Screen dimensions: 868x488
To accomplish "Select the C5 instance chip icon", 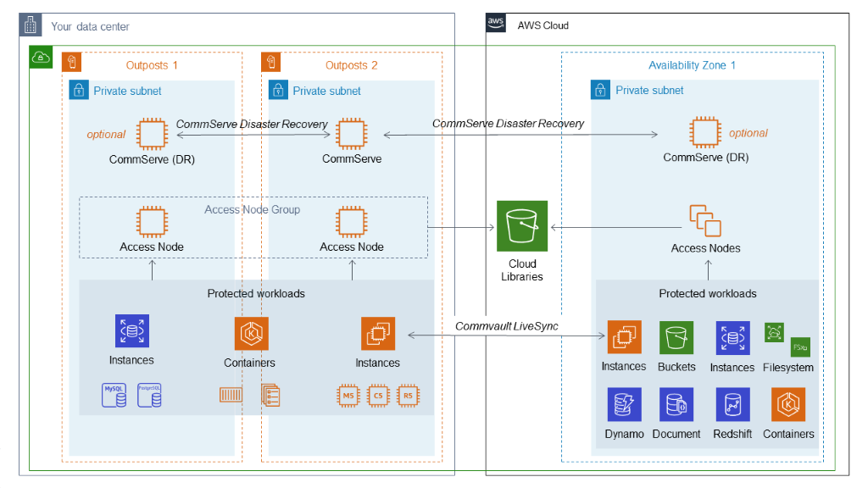I will tap(377, 395).
